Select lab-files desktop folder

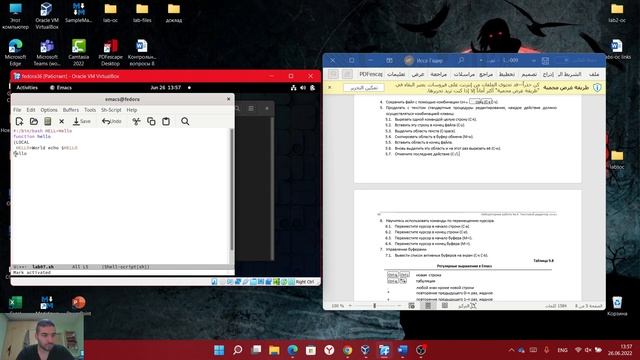142,13
